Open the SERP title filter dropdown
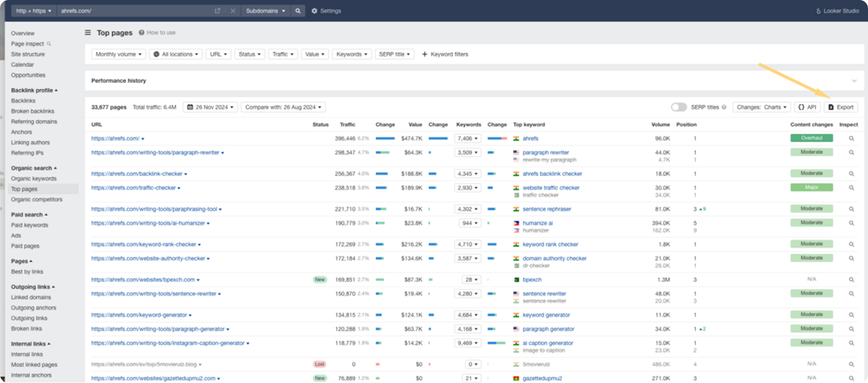The image size is (868, 383). [x=395, y=55]
